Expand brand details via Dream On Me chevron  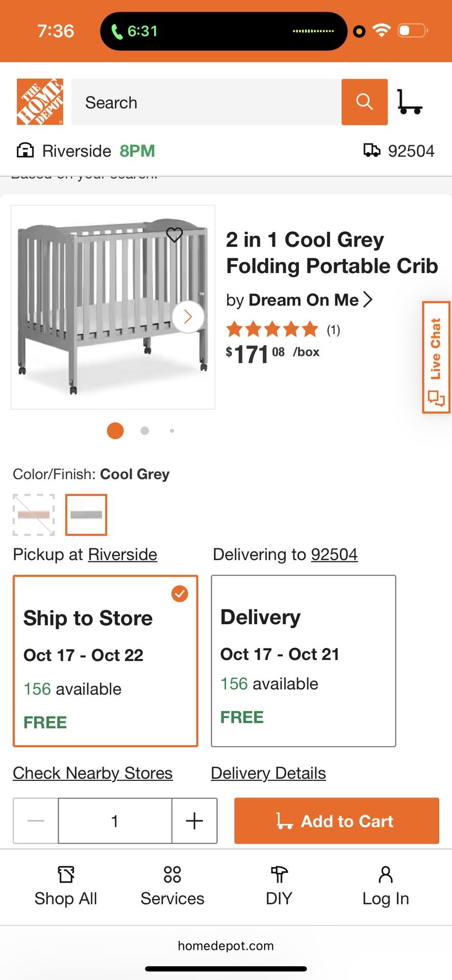(x=368, y=300)
